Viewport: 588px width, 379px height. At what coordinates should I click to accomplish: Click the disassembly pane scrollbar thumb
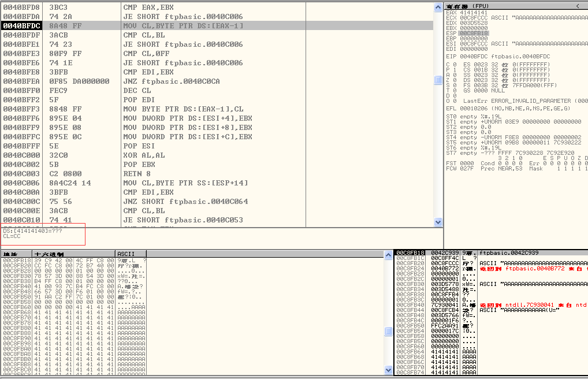tap(438, 81)
